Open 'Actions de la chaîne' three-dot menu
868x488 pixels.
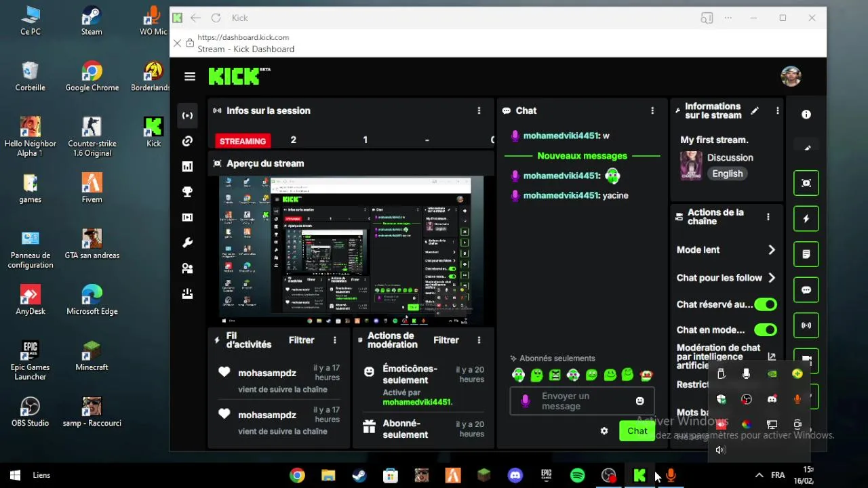(x=768, y=217)
